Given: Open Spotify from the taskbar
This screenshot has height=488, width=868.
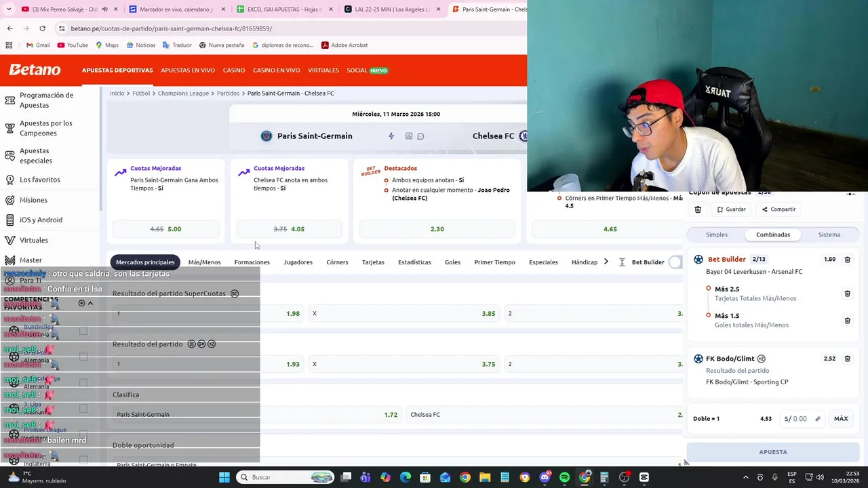Looking at the screenshot, I should tap(564, 477).
